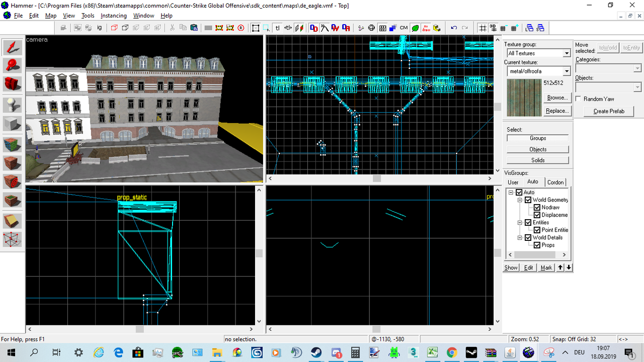Click the Save window state icon

(x=540, y=28)
